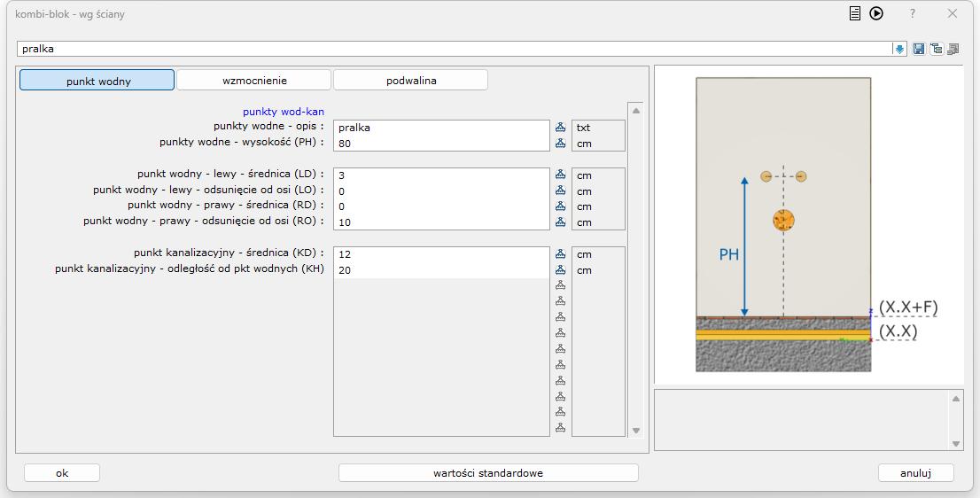Switch to the wzmocnienie tab
The height and width of the screenshot is (498, 980).
(254, 81)
